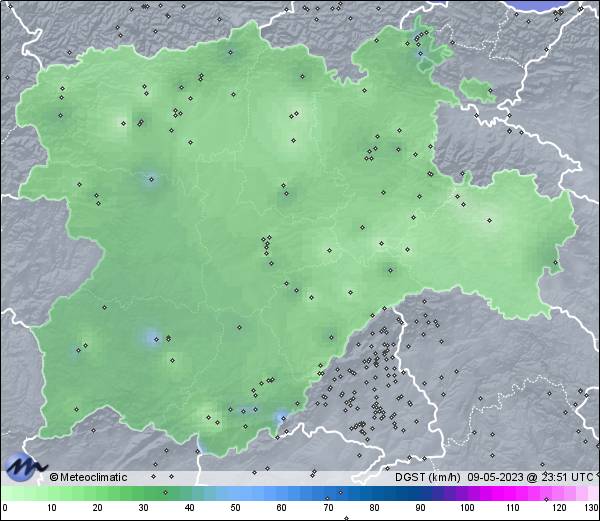
Task: Choose the magenta swatch above value 110
Action: tap(512, 493)
